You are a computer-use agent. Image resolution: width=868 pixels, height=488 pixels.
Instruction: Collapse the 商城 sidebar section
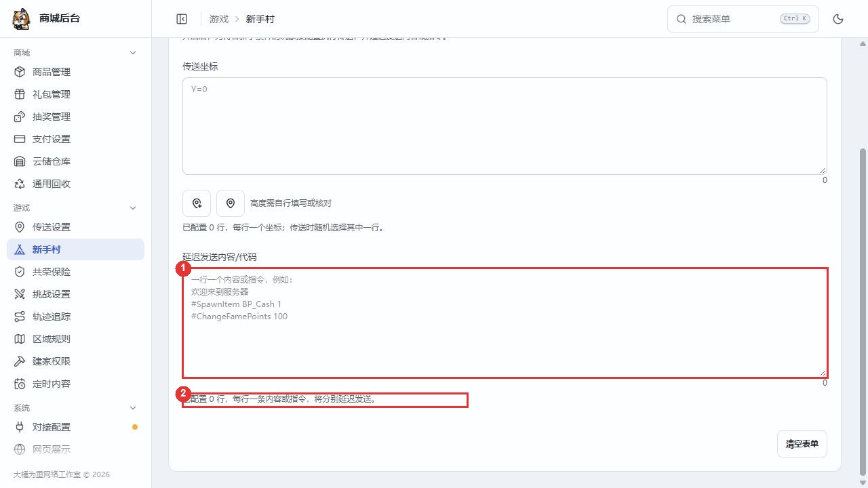click(x=133, y=53)
